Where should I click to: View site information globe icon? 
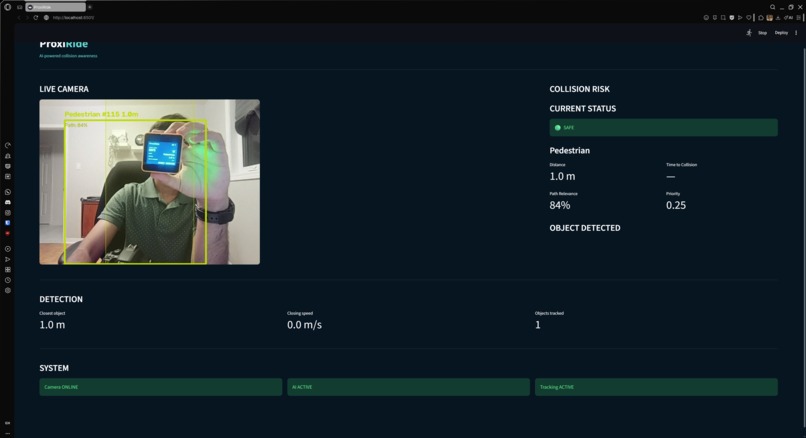coord(46,17)
